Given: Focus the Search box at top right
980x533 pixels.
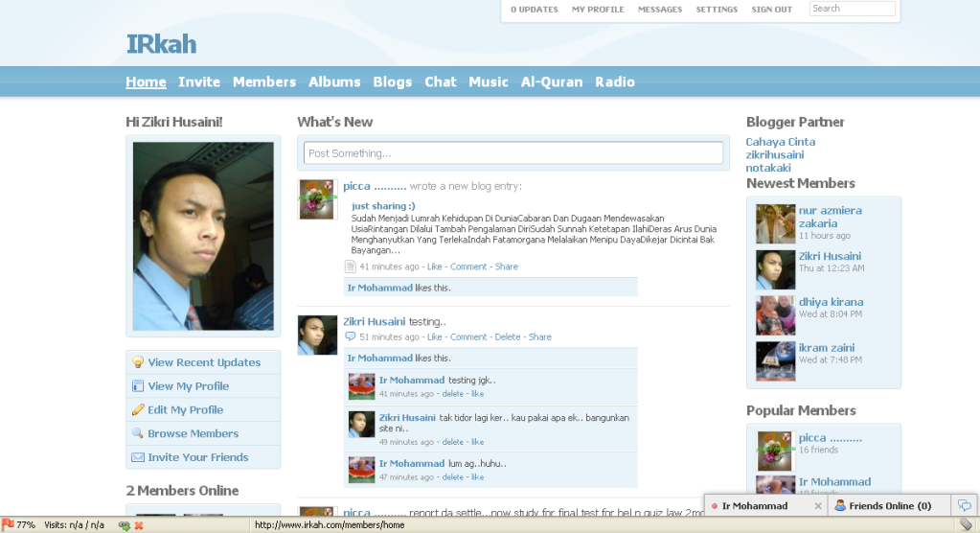Looking at the screenshot, I should point(852,9).
